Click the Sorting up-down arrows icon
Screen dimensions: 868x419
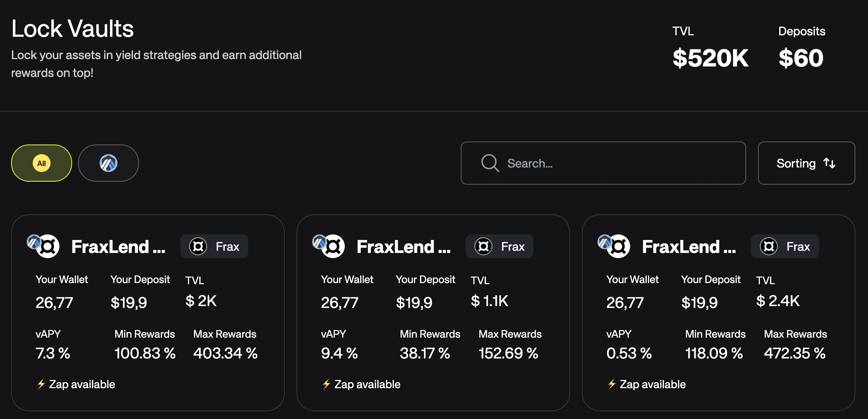[829, 163]
